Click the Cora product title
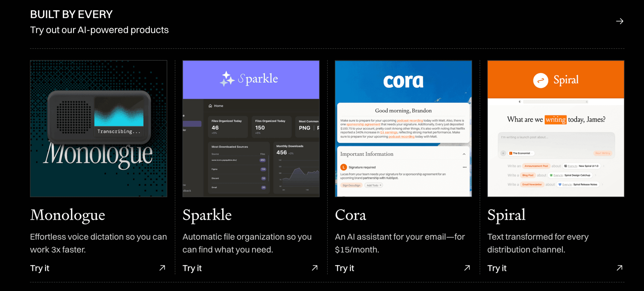Image resolution: width=644 pixels, height=291 pixels. click(351, 215)
